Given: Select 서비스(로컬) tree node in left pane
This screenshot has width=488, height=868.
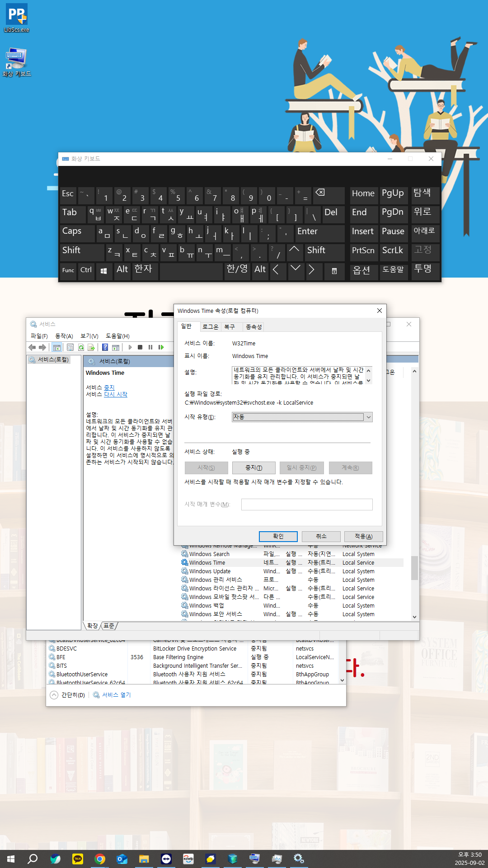Looking at the screenshot, I should click(49, 359).
